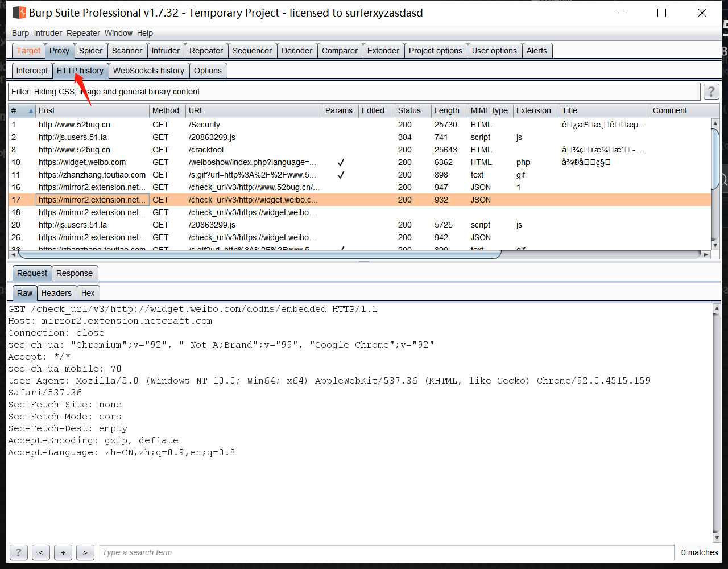Click the Params checkmark in row 10
Image resolution: width=728 pixels, height=569 pixels.
tap(341, 162)
